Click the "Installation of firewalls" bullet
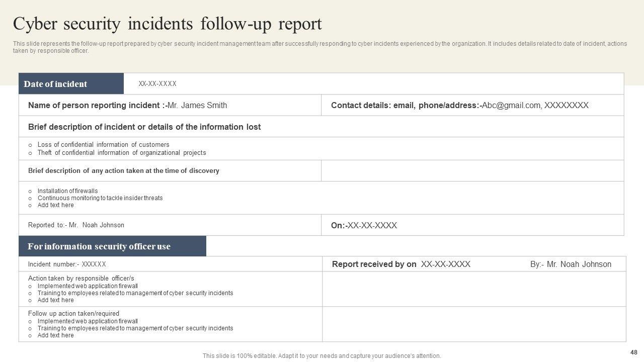This screenshot has width=644, height=362. [67, 191]
